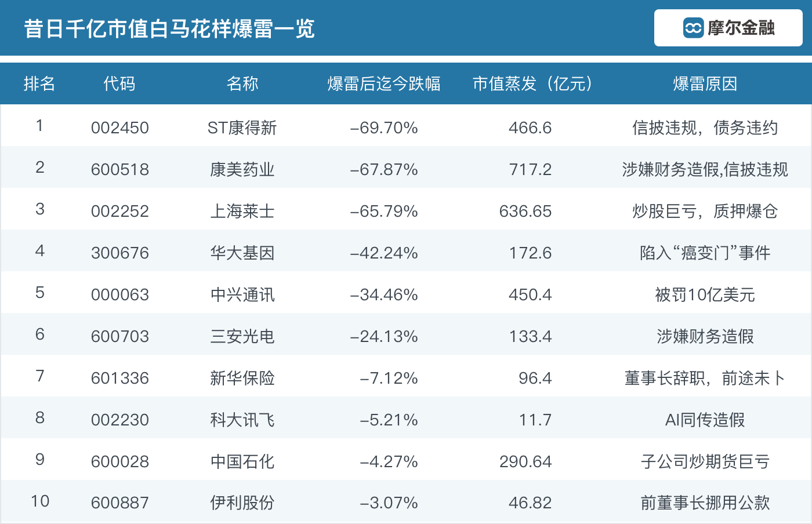Select the 市值蒸发（亿元） column header

point(533,84)
